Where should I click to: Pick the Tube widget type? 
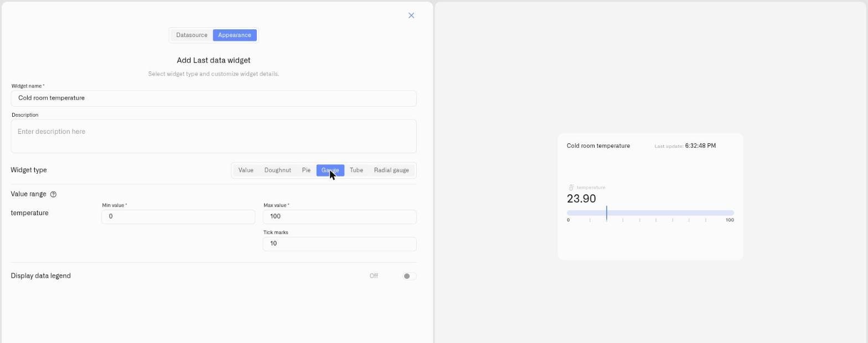coord(356,170)
